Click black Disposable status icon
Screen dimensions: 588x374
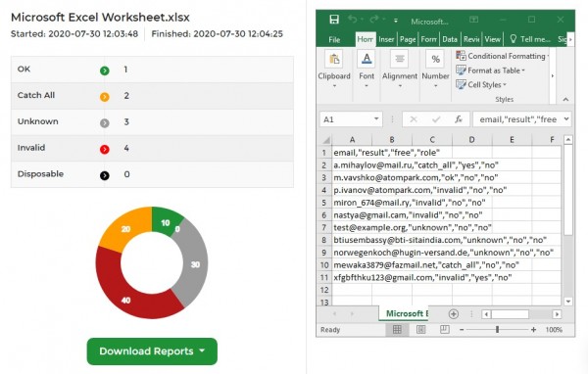(105, 175)
